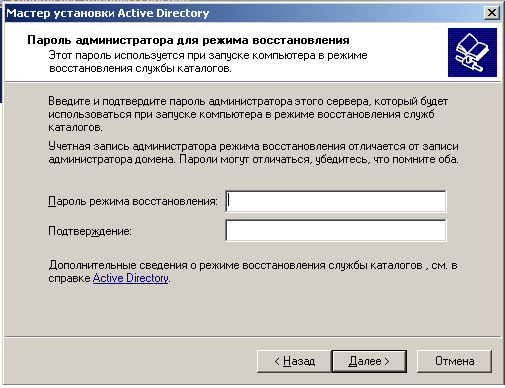
Task: Cancel the wizard with Отмена
Action: (x=454, y=361)
